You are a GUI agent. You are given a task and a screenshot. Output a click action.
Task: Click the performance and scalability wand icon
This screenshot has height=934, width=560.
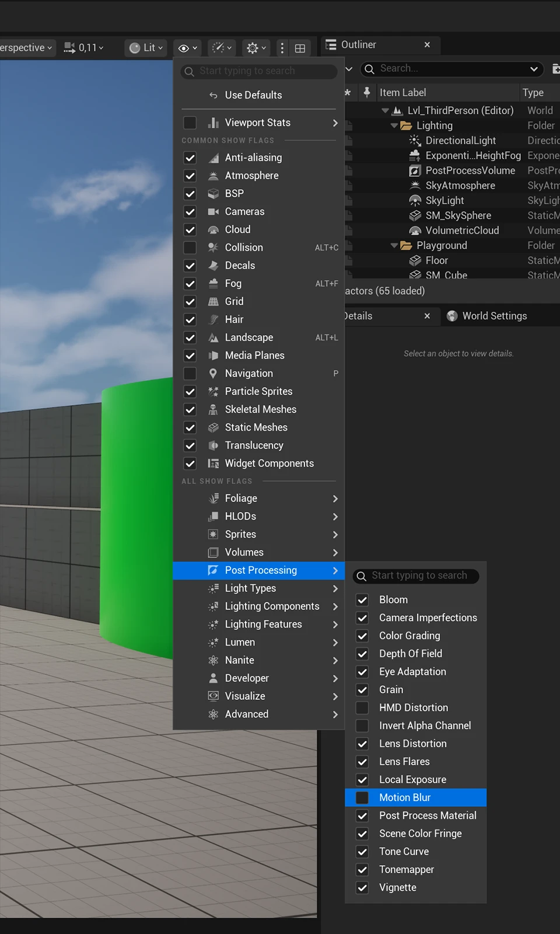pyautogui.click(x=222, y=48)
